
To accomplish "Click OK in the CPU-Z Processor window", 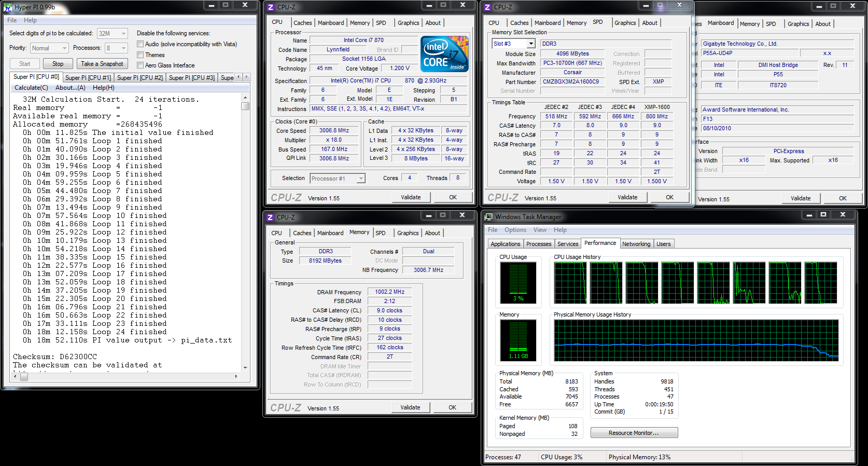I will coord(453,197).
